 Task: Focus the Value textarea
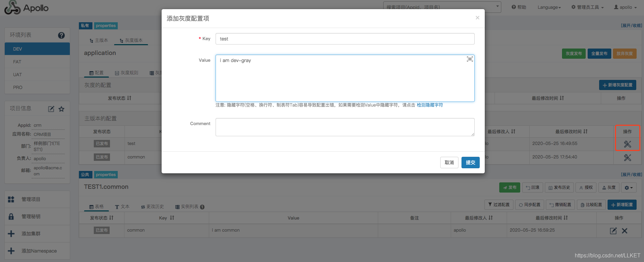[x=345, y=78]
